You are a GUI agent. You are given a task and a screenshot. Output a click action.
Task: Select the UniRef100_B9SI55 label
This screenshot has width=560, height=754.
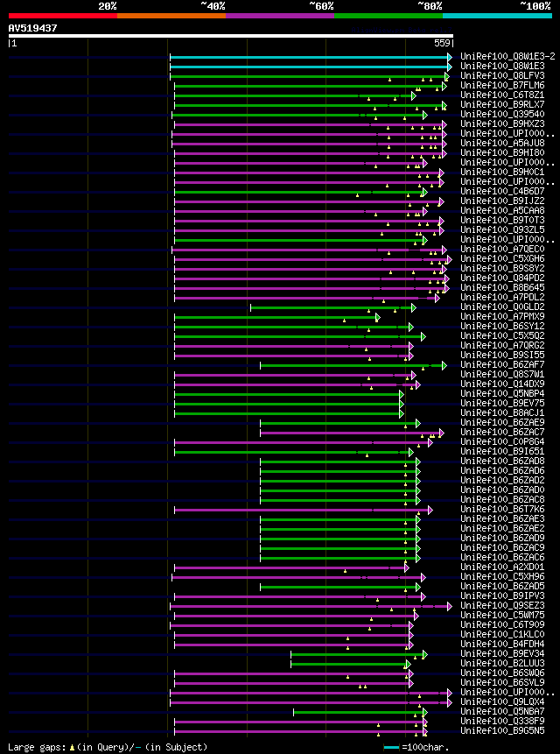[503, 355]
